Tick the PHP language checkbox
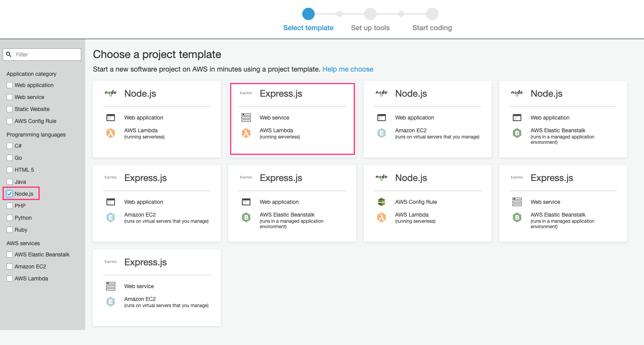Image resolution: width=644 pixels, height=345 pixels. click(10, 206)
